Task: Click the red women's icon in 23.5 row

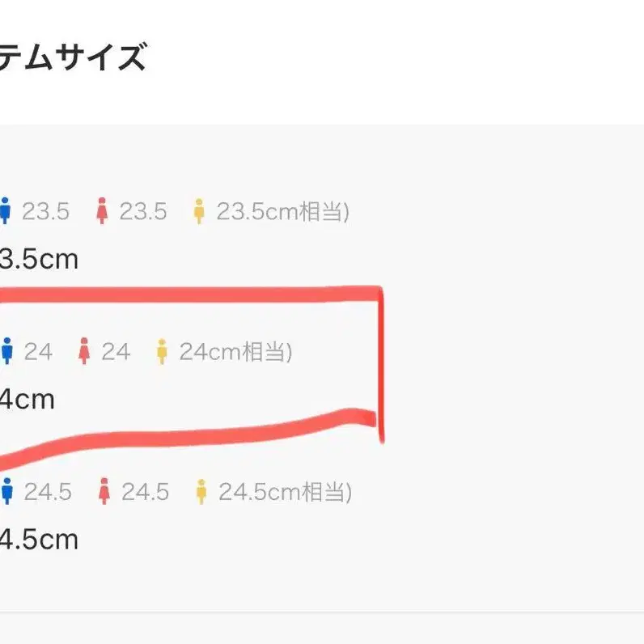Action: pos(102,212)
